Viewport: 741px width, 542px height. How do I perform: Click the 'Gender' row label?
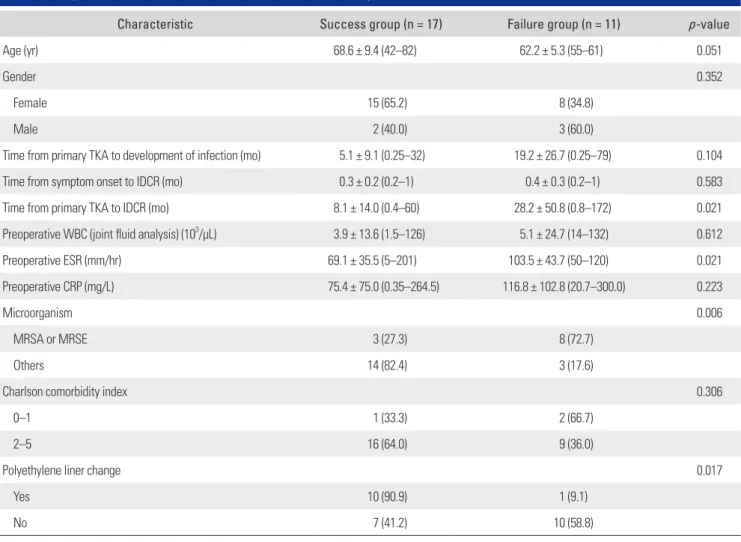[x=19, y=77]
